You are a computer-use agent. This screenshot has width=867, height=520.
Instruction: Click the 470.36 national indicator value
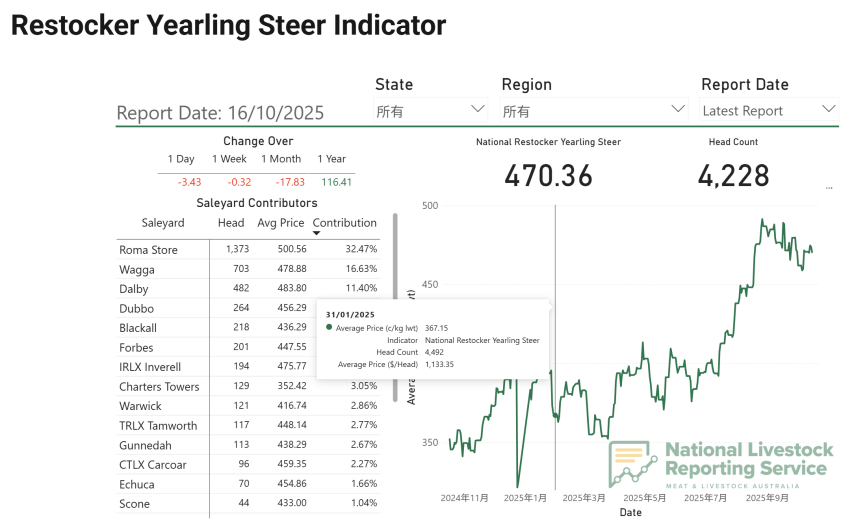548,177
